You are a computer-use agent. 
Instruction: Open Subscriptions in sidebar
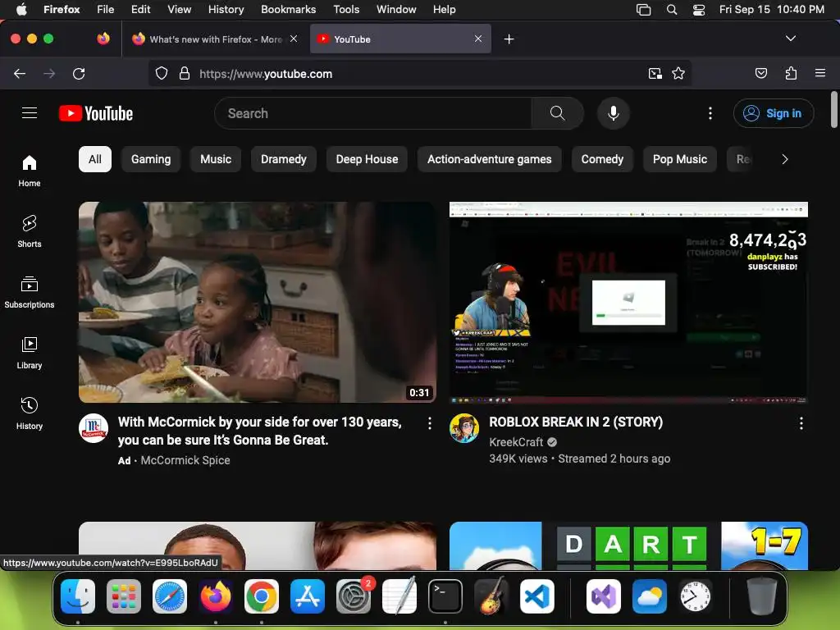[30, 292]
